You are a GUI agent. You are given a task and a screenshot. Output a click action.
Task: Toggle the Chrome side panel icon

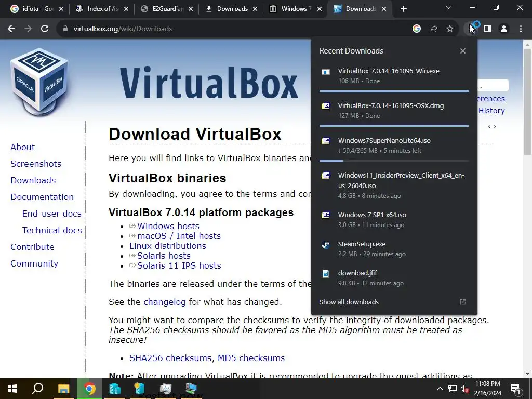[487, 29]
